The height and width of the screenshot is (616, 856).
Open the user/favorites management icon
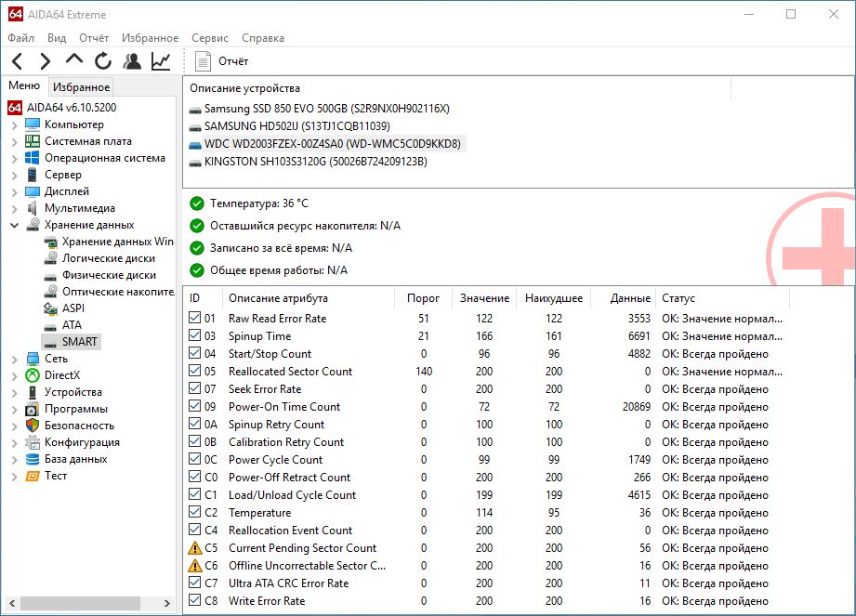(132, 61)
